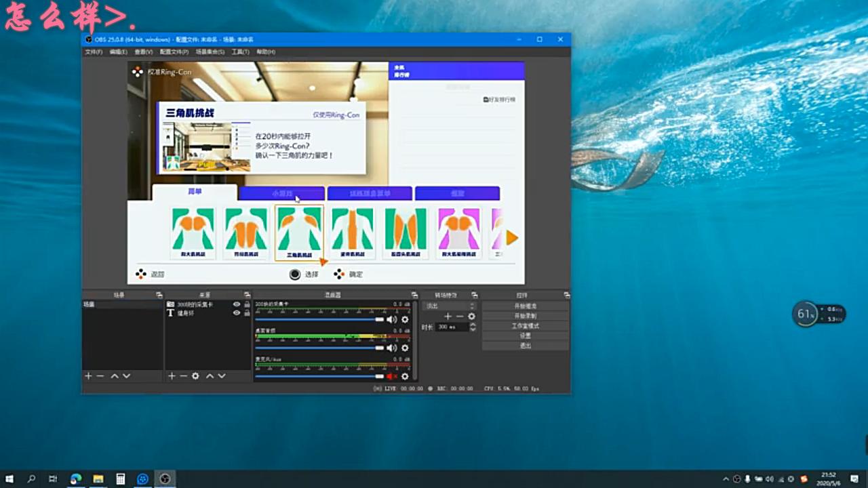Click 退出 to exit OBS
The width and height of the screenshot is (868, 488).
pyautogui.click(x=526, y=346)
